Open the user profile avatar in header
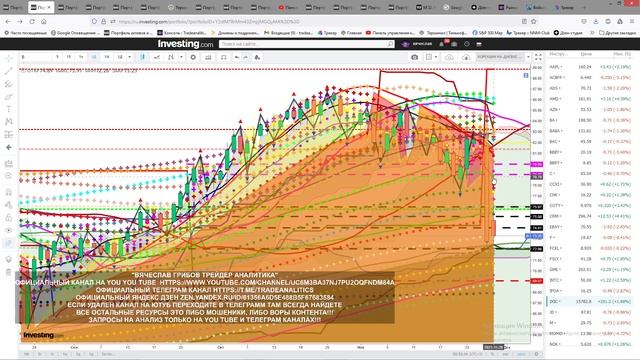This screenshot has width=640, height=360. [x=405, y=44]
